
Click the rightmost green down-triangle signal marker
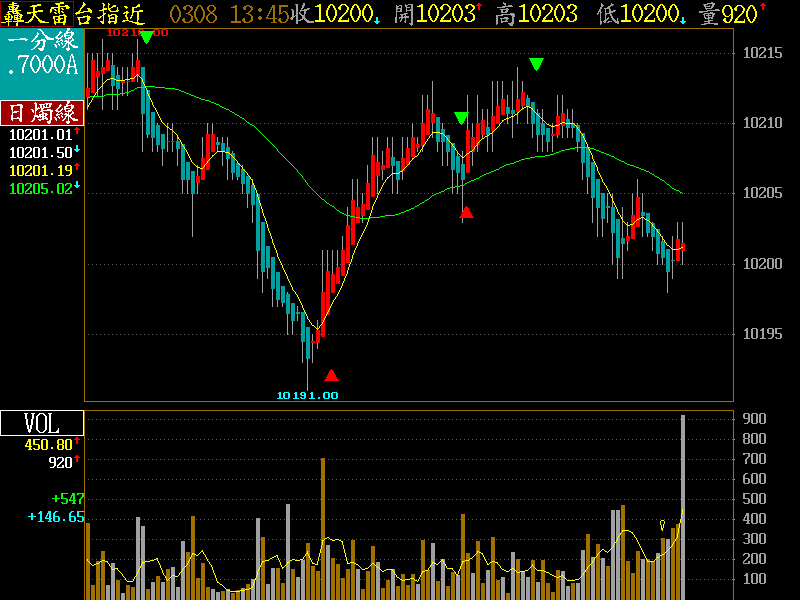[537, 65]
